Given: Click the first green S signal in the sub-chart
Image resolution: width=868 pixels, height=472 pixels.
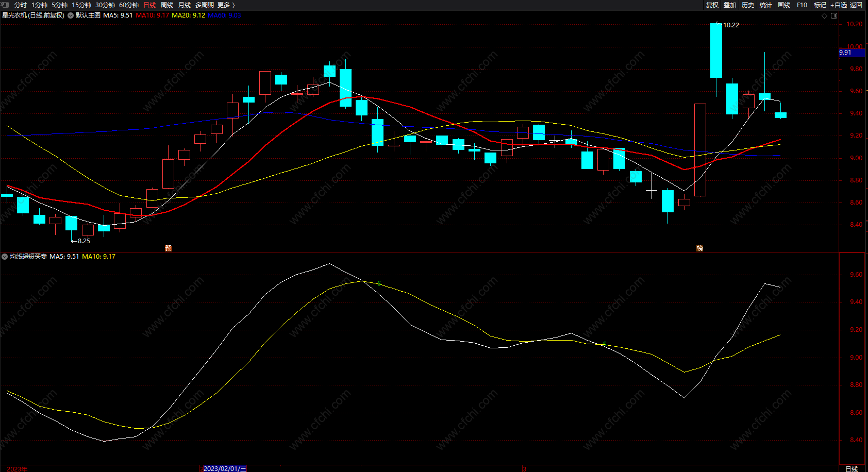Looking at the screenshot, I should tap(379, 283).
